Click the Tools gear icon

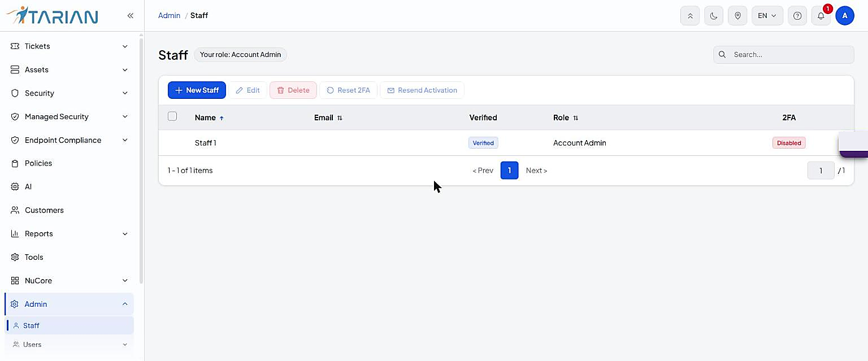15,257
